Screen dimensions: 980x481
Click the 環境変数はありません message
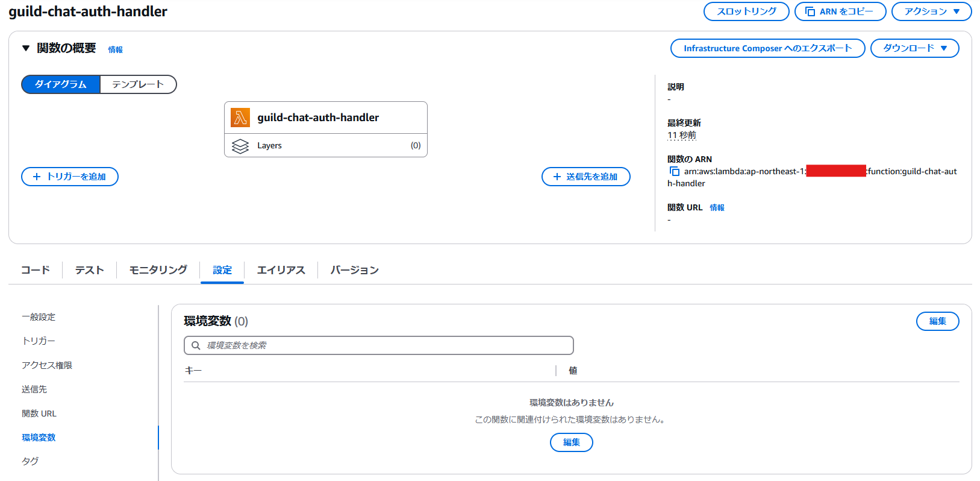572,403
